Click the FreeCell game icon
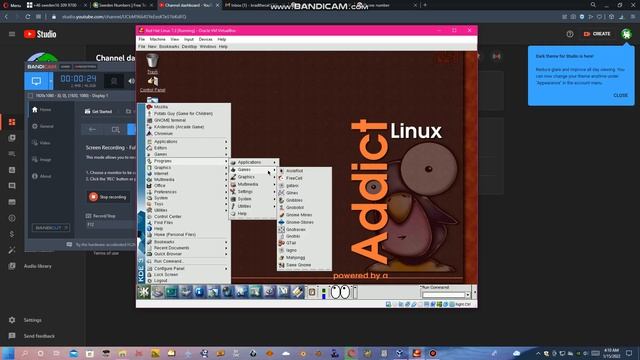640x360 pixels. click(281, 178)
